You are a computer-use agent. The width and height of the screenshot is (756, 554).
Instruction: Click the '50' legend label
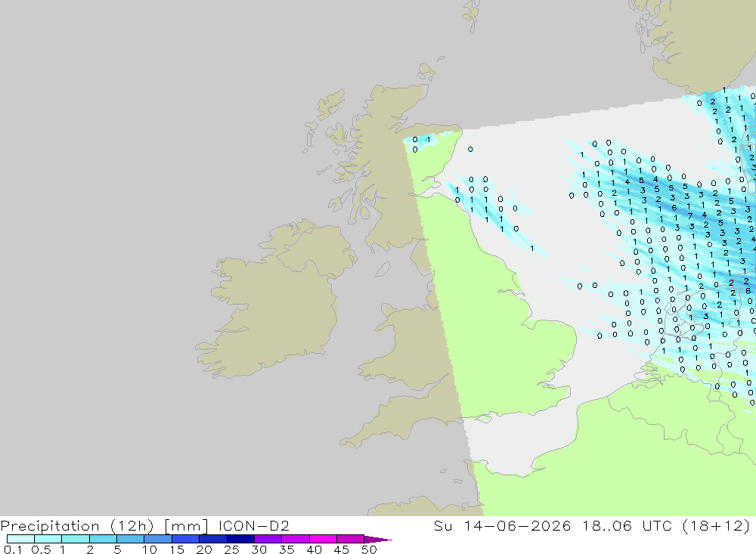(369, 549)
